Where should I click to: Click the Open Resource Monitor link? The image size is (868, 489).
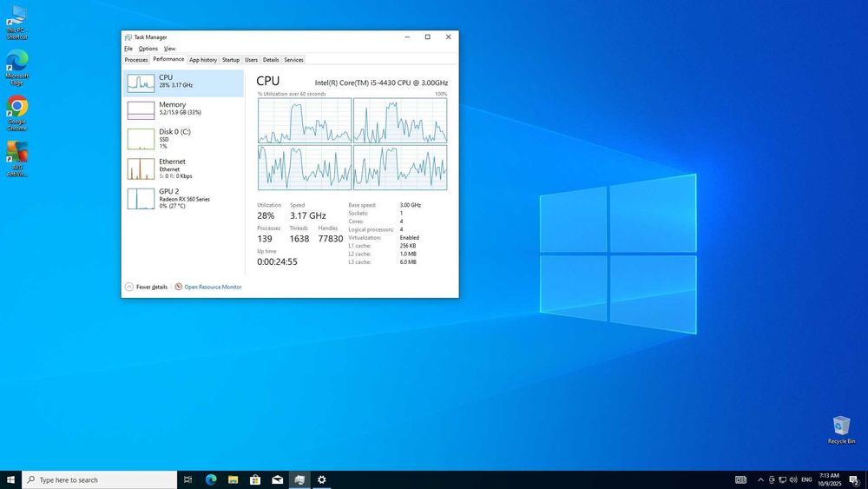(x=213, y=287)
